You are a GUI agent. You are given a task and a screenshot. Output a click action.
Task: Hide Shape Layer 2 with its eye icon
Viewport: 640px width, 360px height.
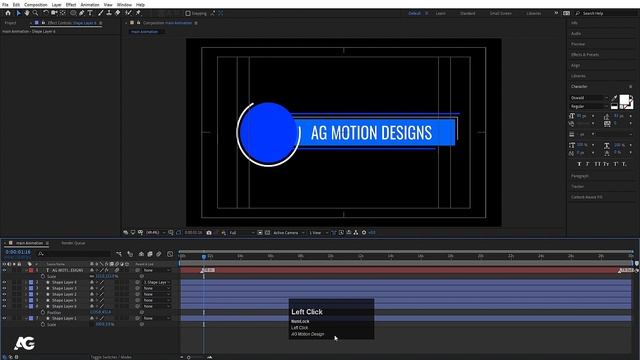4,294
